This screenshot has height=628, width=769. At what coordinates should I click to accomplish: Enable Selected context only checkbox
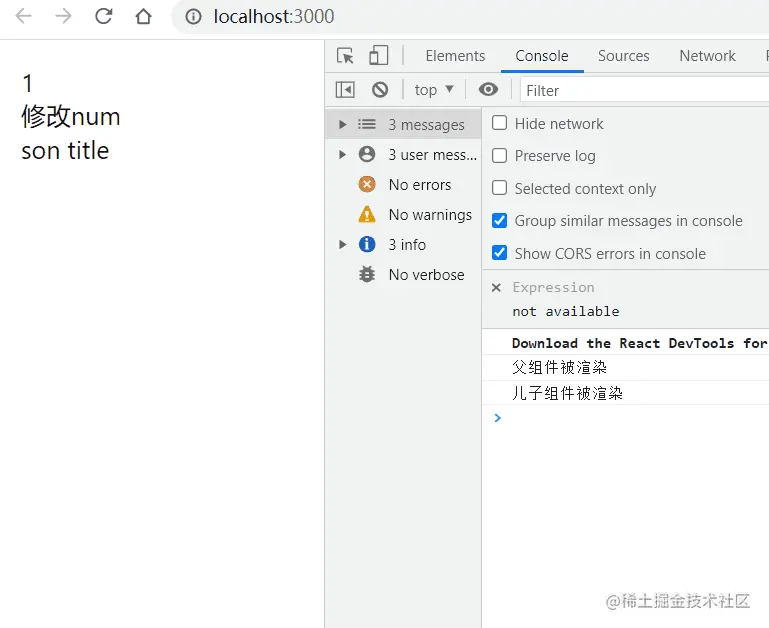[x=499, y=187]
